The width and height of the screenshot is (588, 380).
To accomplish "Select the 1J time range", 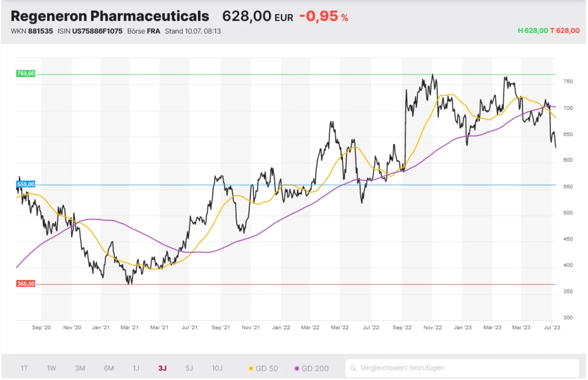I will pyautogui.click(x=136, y=368).
